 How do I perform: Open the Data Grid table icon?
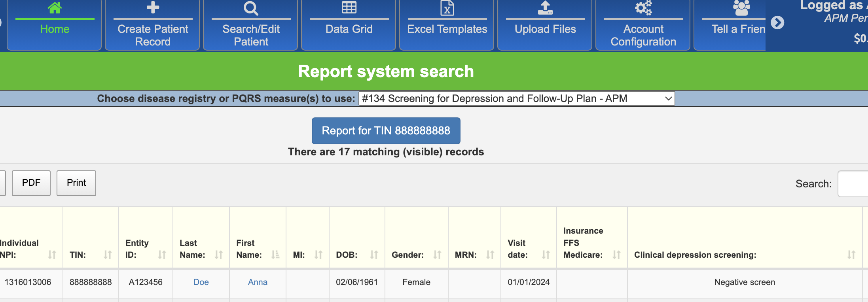click(349, 8)
